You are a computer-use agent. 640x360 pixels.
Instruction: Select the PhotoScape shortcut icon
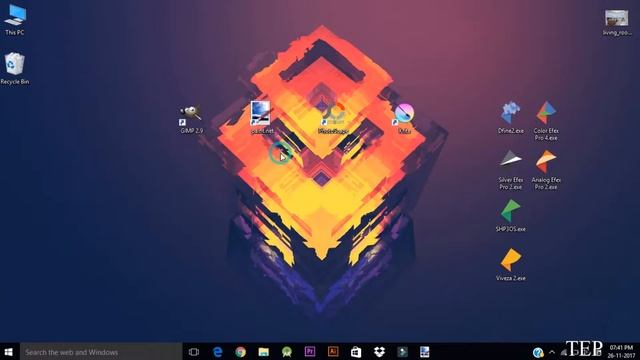(333, 118)
